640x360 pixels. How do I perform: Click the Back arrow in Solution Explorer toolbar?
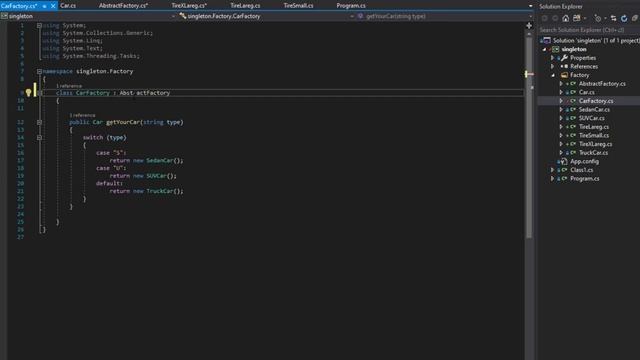tap(544, 18)
